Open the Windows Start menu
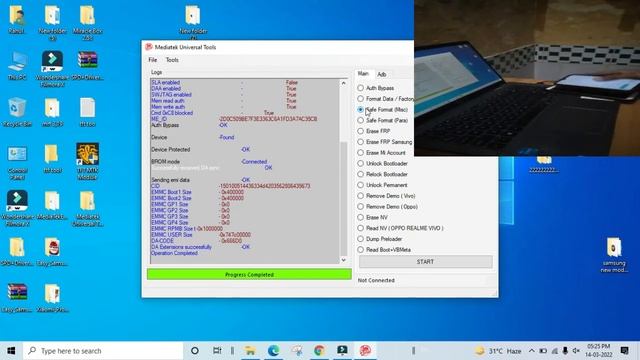 (x=11, y=351)
